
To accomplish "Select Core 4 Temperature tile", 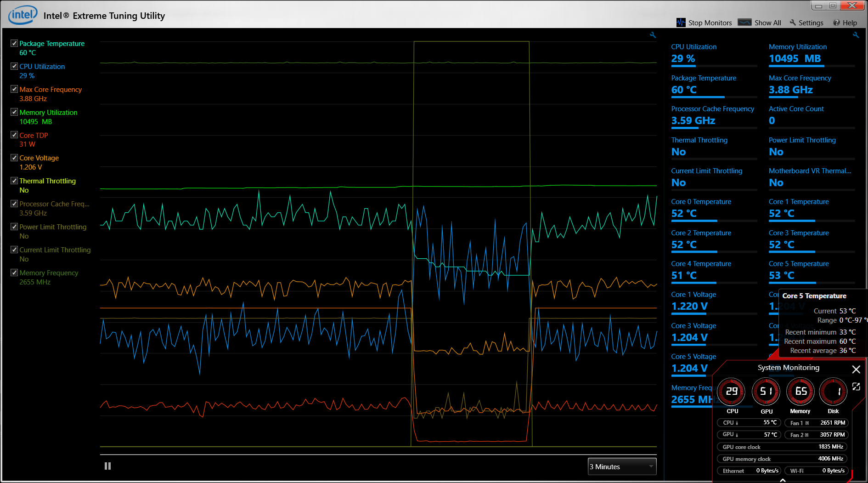I will (x=714, y=272).
